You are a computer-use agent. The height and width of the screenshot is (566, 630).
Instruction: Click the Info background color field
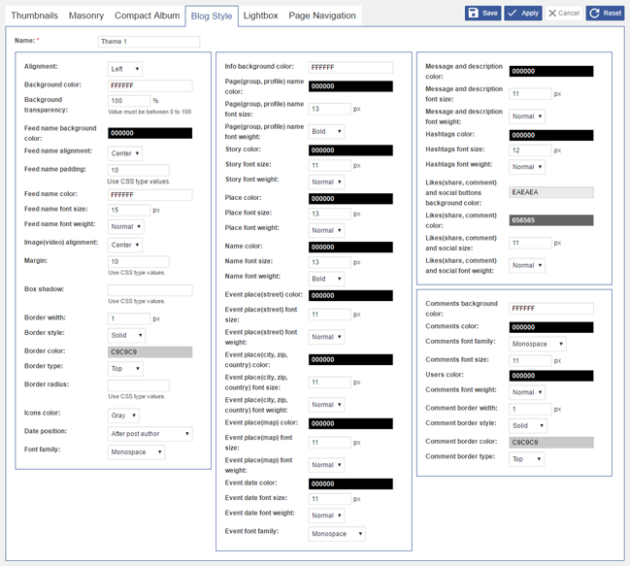pyautogui.click(x=350, y=67)
